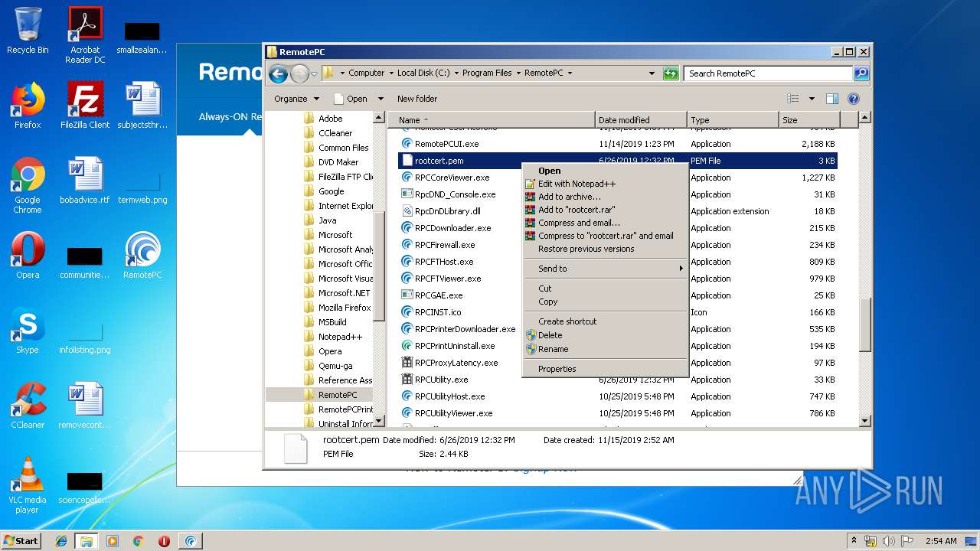Click the search magnifier icon

coord(861,73)
